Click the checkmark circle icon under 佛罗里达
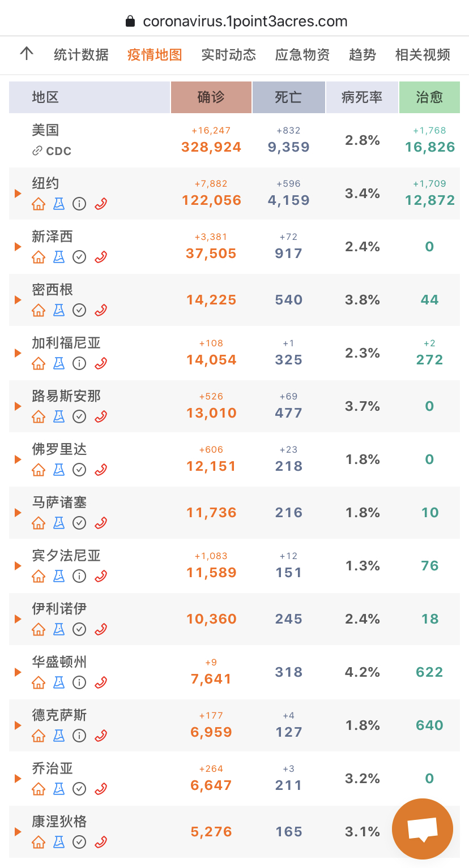469x868 pixels. [80, 470]
